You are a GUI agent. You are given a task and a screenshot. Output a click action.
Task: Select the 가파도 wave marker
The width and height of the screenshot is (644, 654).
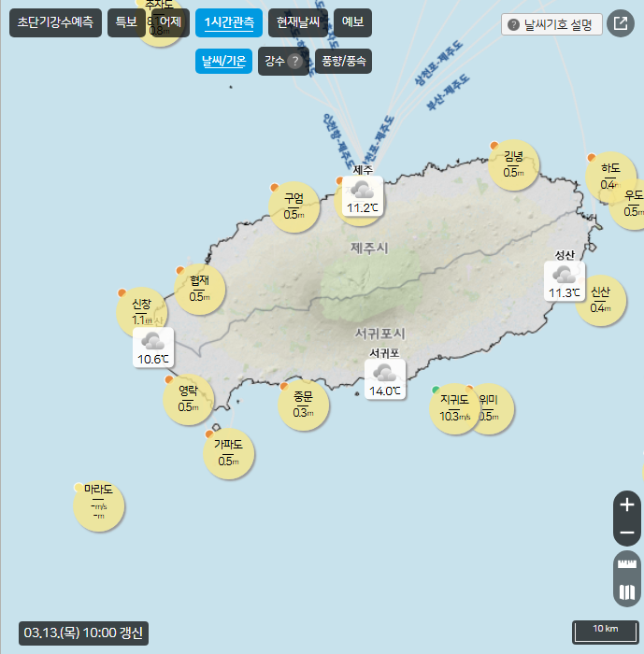(x=228, y=453)
